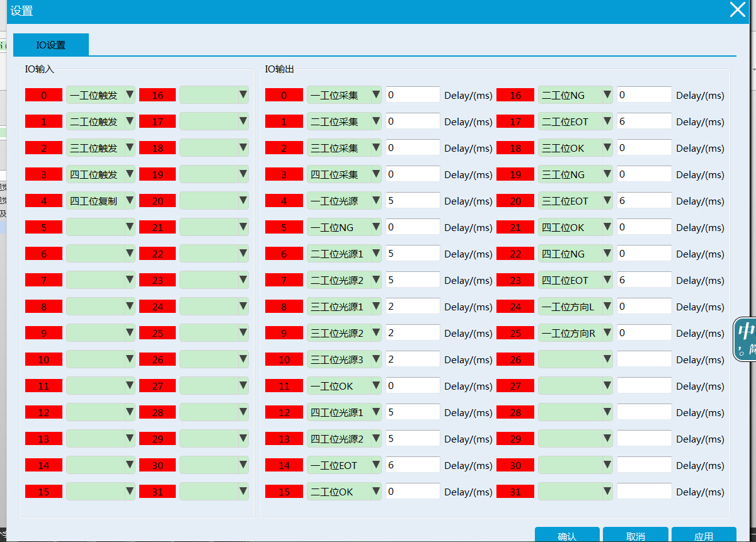Click the empty delay field for output 31
The width and height of the screenshot is (756, 542).
pos(644,492)
